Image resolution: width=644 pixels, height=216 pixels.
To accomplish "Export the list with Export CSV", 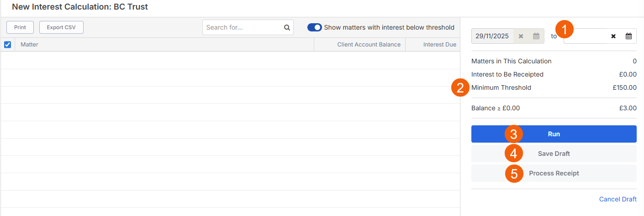I will (x=61, y=27).
